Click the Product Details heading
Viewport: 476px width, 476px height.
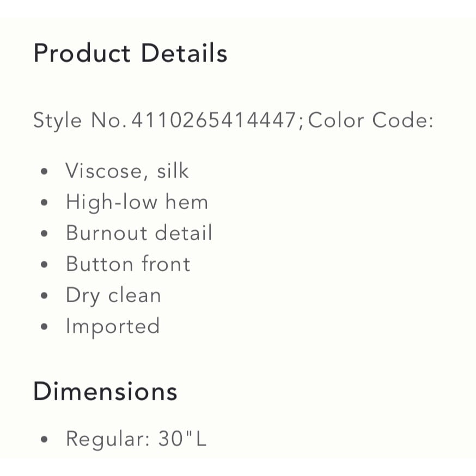(130, 53)
